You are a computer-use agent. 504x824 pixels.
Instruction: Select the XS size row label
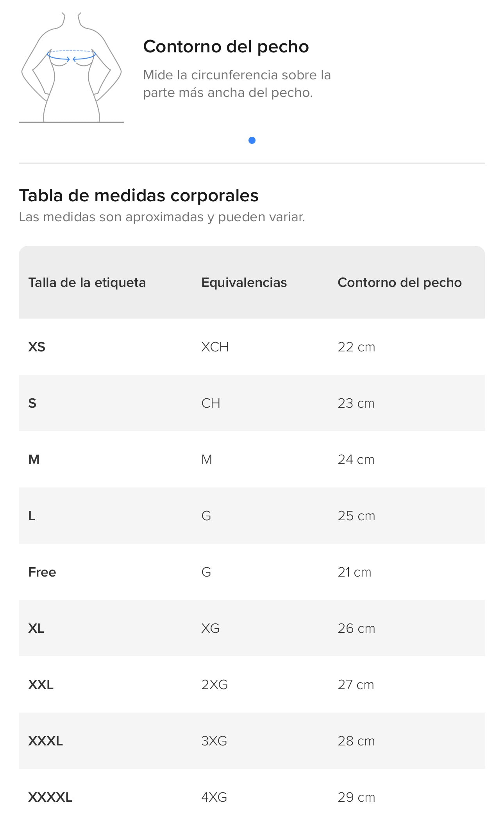point(37,347)
